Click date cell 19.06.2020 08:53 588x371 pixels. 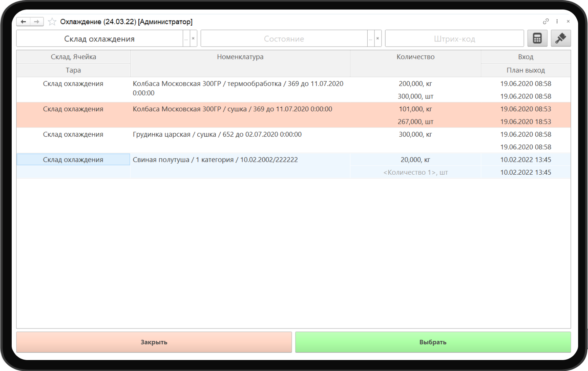tap(526, 109)
